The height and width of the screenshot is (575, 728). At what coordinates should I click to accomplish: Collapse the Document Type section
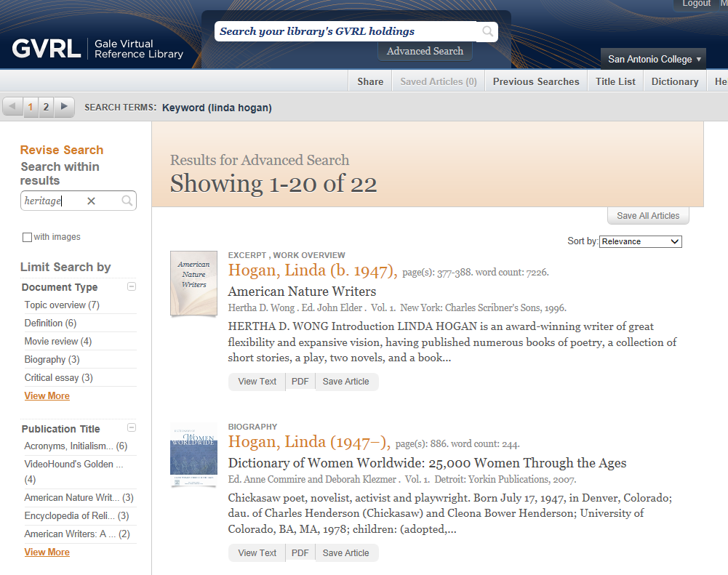click(132, 287)
